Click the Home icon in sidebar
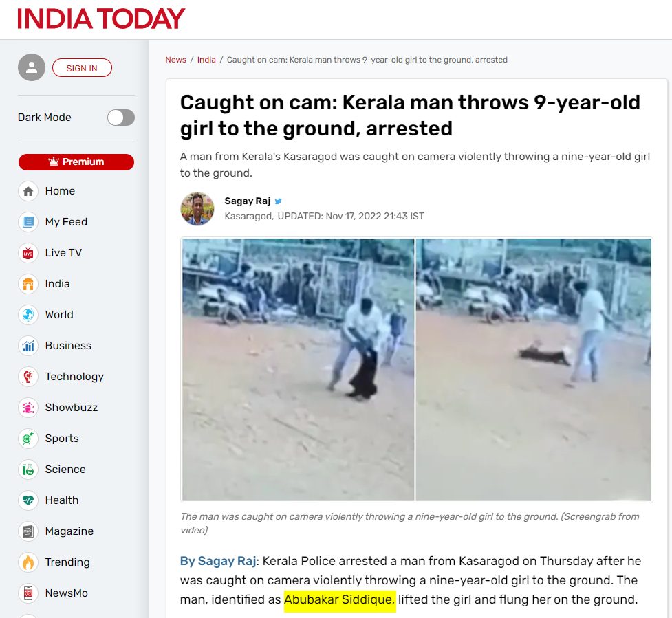 (28, 191)
